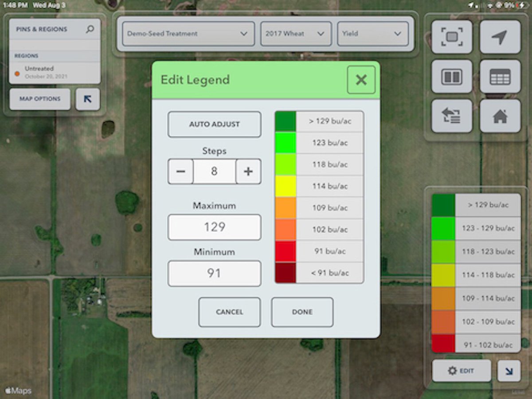
Task: Open the split-screen compare view icon
Action: point(452,77)
